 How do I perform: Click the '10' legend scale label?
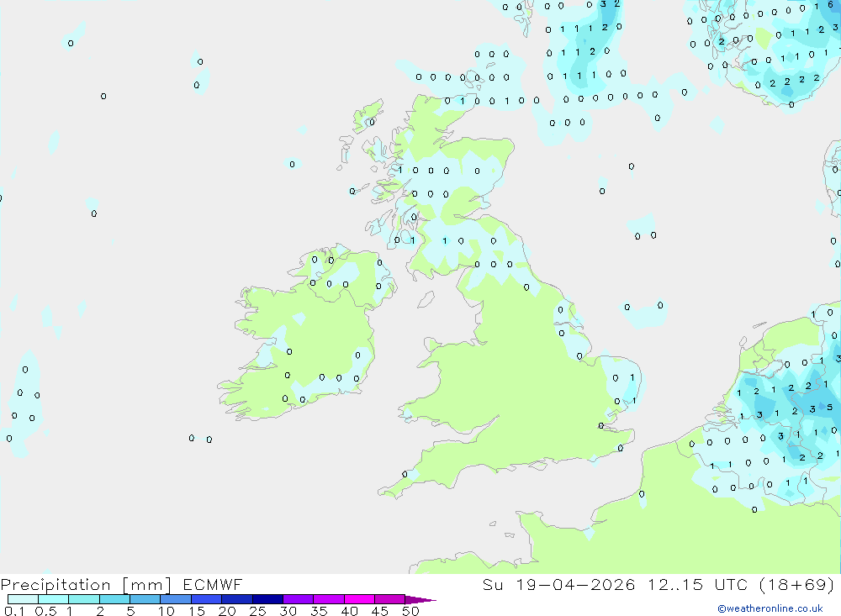tap(166, 611)
